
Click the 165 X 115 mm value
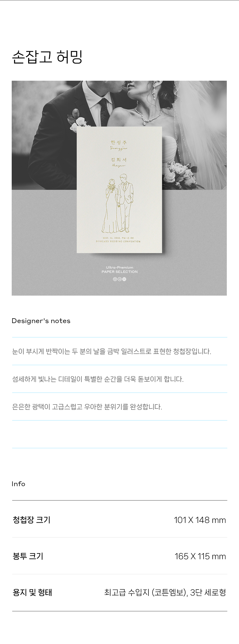click(x=200, y=556)
